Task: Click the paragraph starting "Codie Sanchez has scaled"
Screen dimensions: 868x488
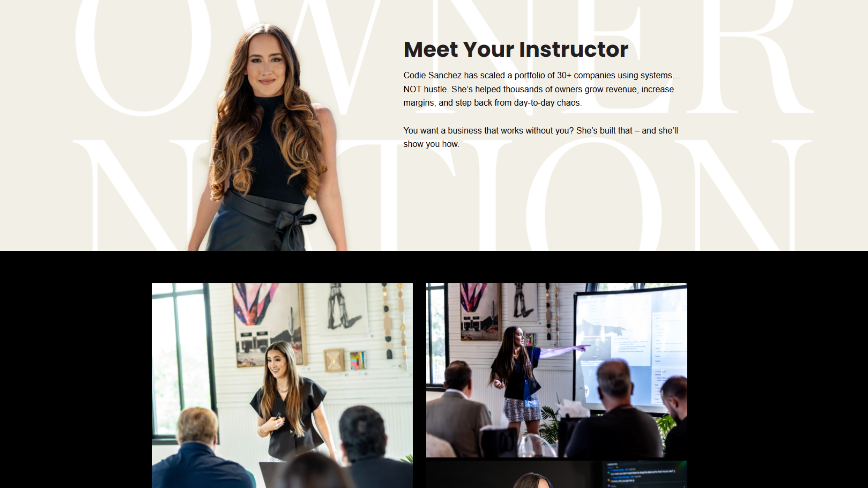Action: click(x=541, y=89)
